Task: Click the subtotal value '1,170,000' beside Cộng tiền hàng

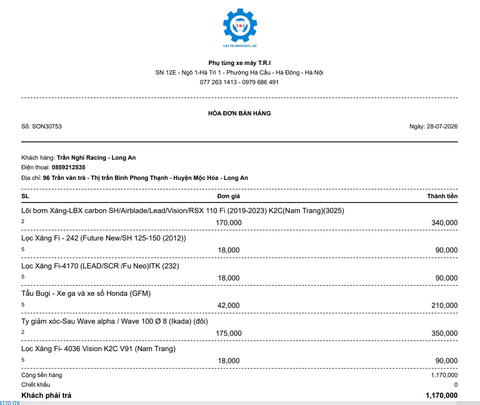Action: (444, 375)
